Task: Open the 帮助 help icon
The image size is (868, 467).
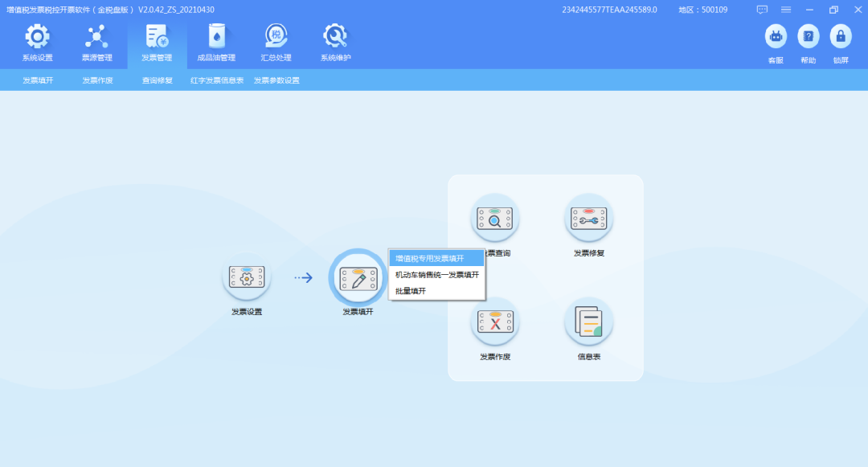Action: coord(808,36)
